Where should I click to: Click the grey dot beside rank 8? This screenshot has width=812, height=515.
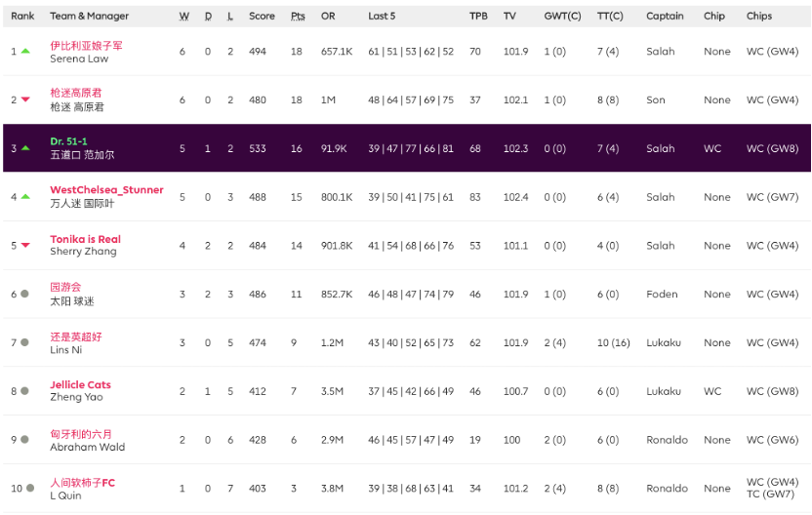24,391
